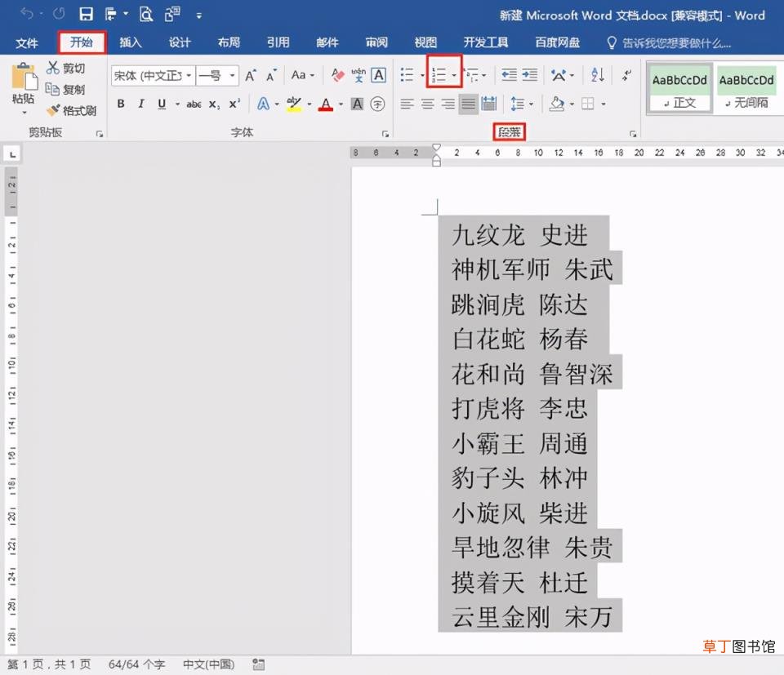Apply multilevel list

tap(471, 75)
